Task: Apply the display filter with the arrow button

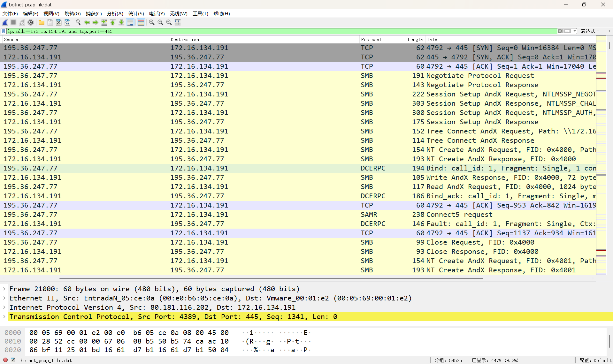Action: coord(567,31)
